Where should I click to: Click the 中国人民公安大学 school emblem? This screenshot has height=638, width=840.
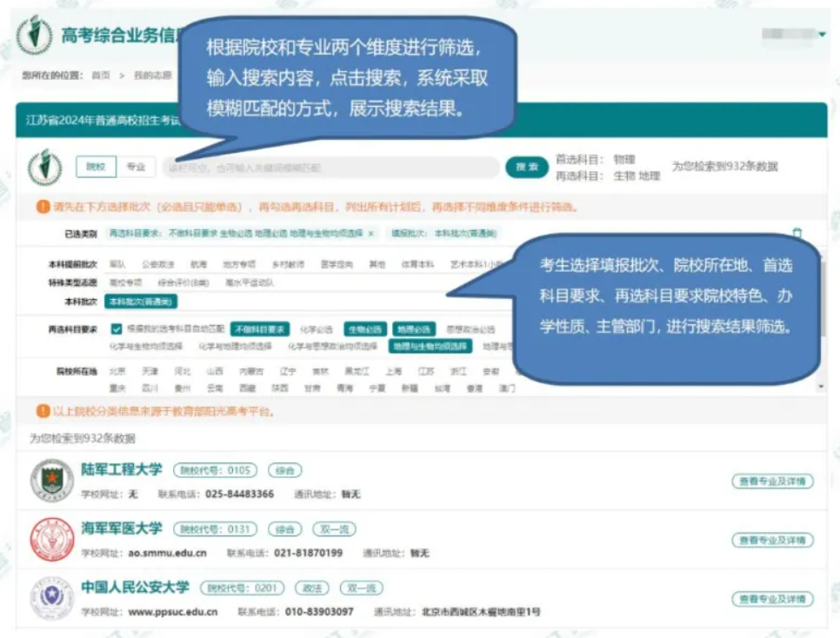[51, 598]
